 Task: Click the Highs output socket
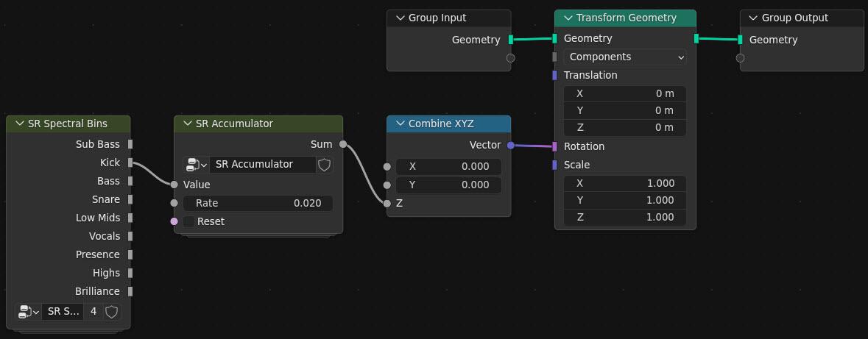(130, 273)
